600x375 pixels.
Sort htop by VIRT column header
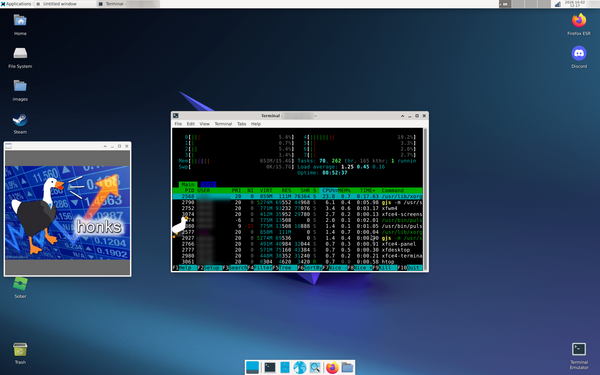266,190
